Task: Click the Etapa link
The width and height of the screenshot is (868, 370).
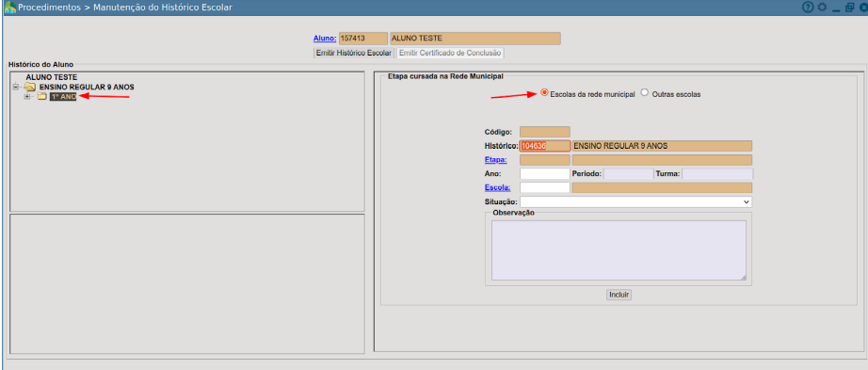Action: (495, 160)
